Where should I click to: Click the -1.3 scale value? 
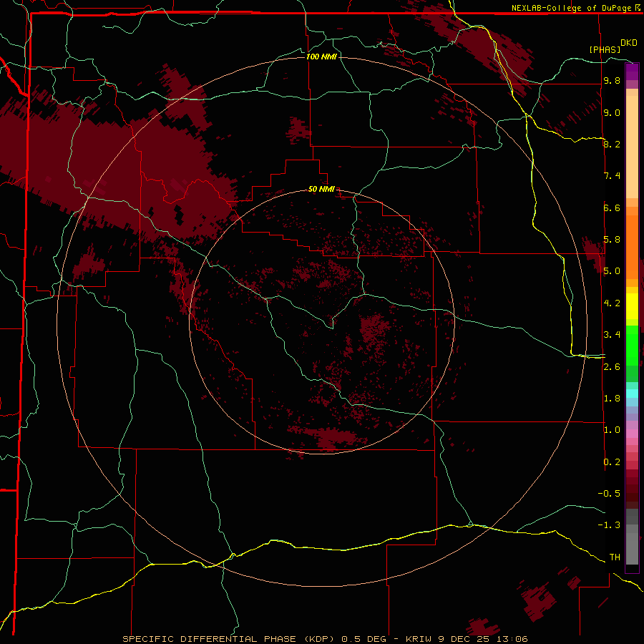coord(609,525)
